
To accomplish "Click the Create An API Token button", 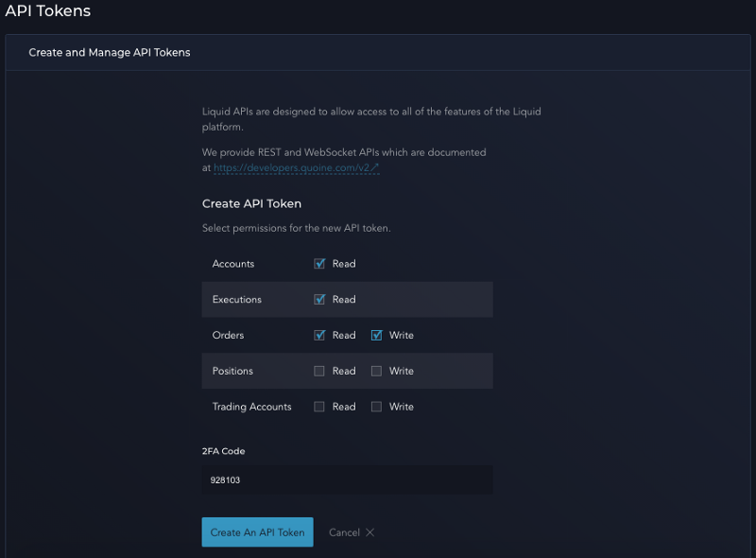I will click(x=257, y=532).
